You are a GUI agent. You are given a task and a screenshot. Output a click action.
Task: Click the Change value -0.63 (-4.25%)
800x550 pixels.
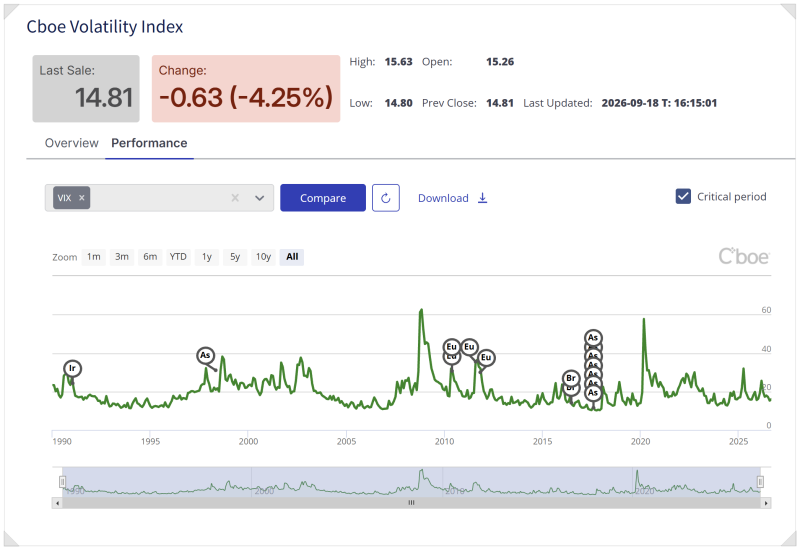coord(246,97)
